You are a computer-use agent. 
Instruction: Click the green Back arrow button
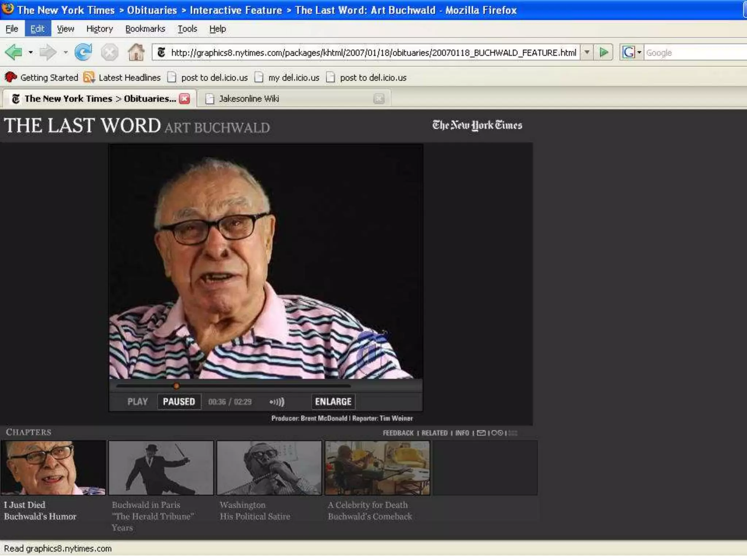click(x=14, y=52)
